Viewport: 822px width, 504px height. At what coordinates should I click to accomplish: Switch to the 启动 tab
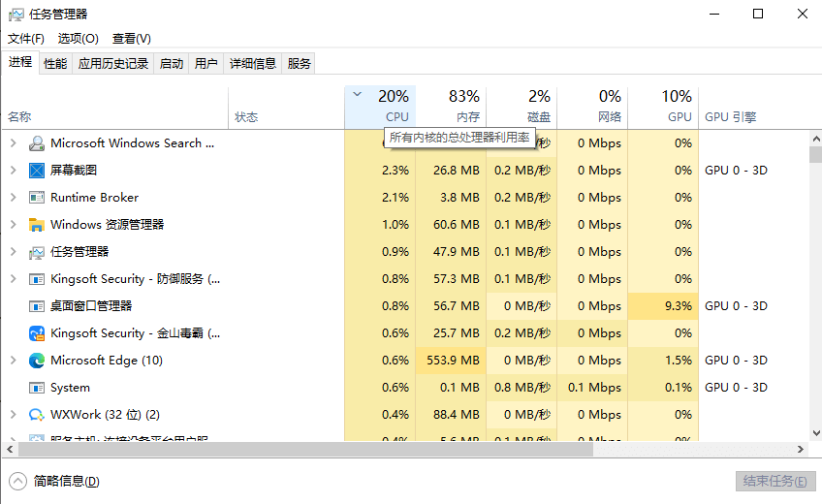pos(172,64)
